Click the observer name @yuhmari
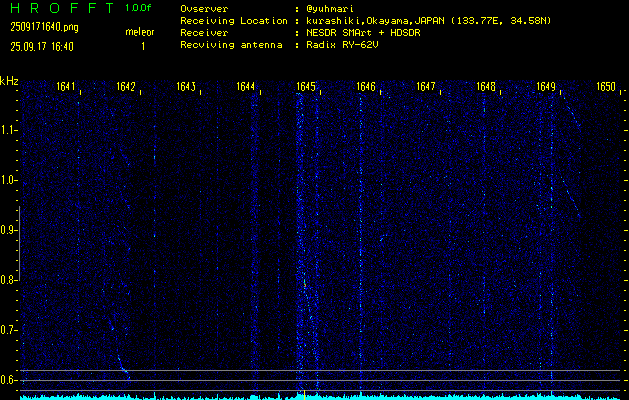 [329, 9]
